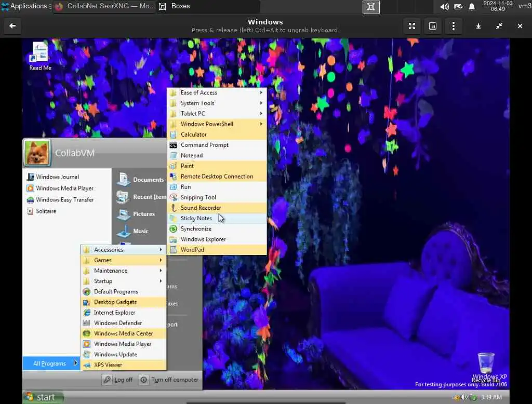Open Read Me desktop shortcut
Viewport: 532px width, 404px height.
coord(40,56)
